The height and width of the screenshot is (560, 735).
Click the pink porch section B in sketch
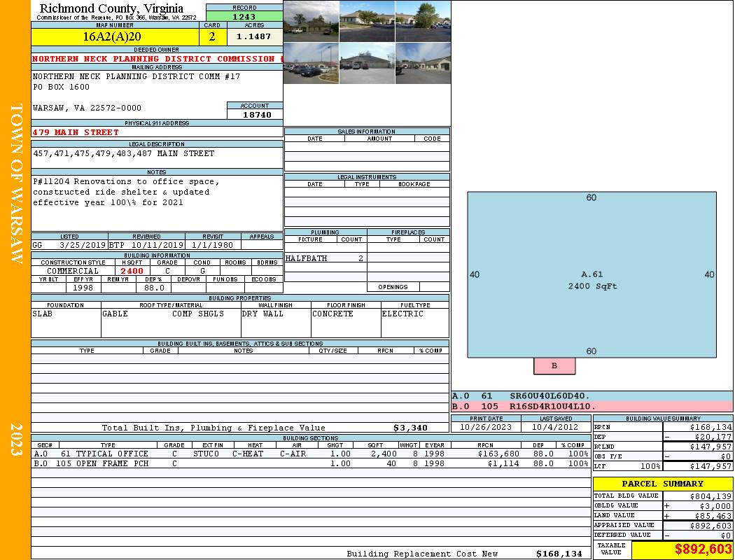point(554,365)
